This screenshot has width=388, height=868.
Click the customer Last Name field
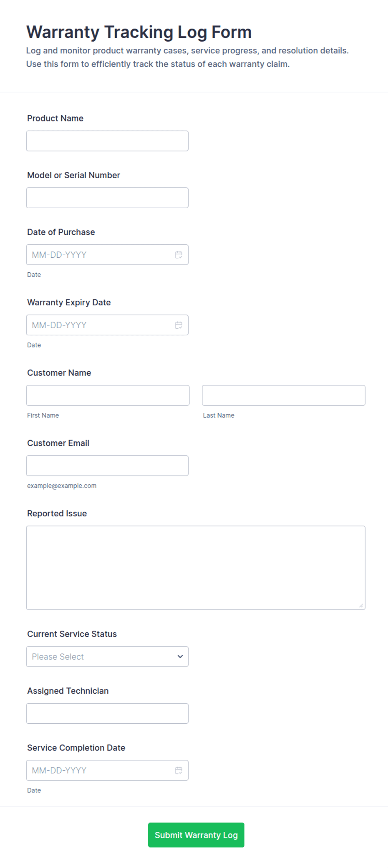[x=284, y=395]
